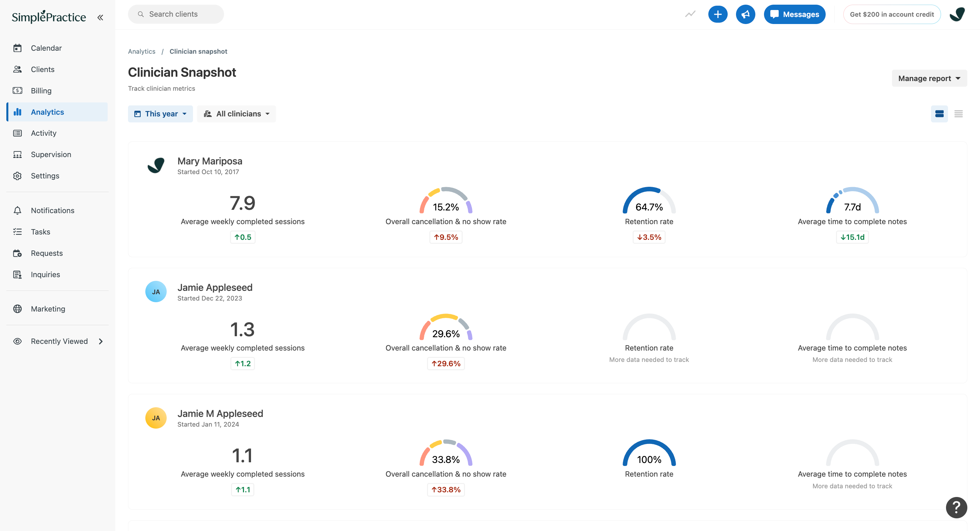
Task: Click the Calendar icon in sidebar
Action: (17, 48)
